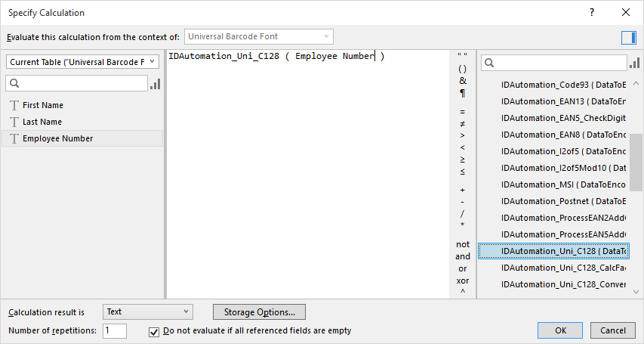This screenshot has width=644, height=344.
Task: Insert the division slash operator
Action: 463,214
